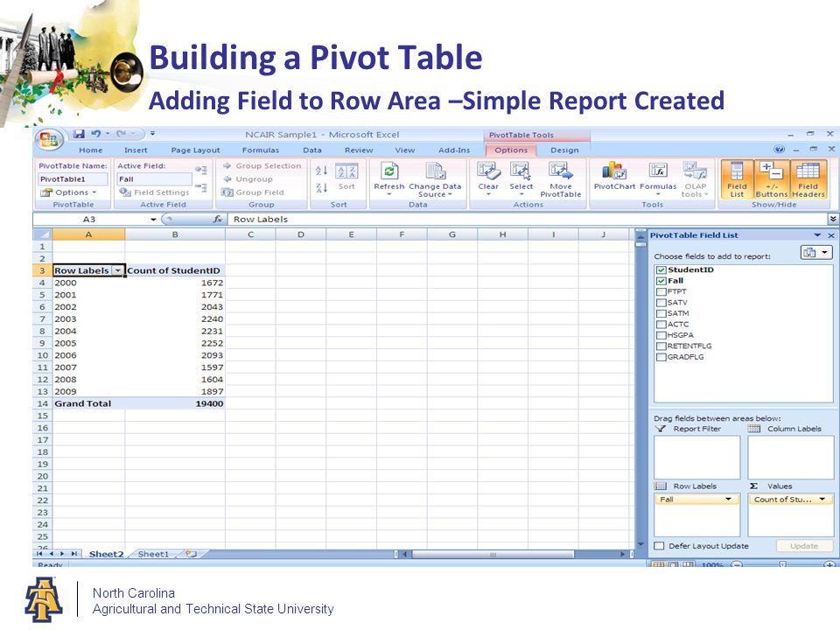Insert a PivotChart
The height and width of the screenshot is (630, 840).
coord(614,177)
